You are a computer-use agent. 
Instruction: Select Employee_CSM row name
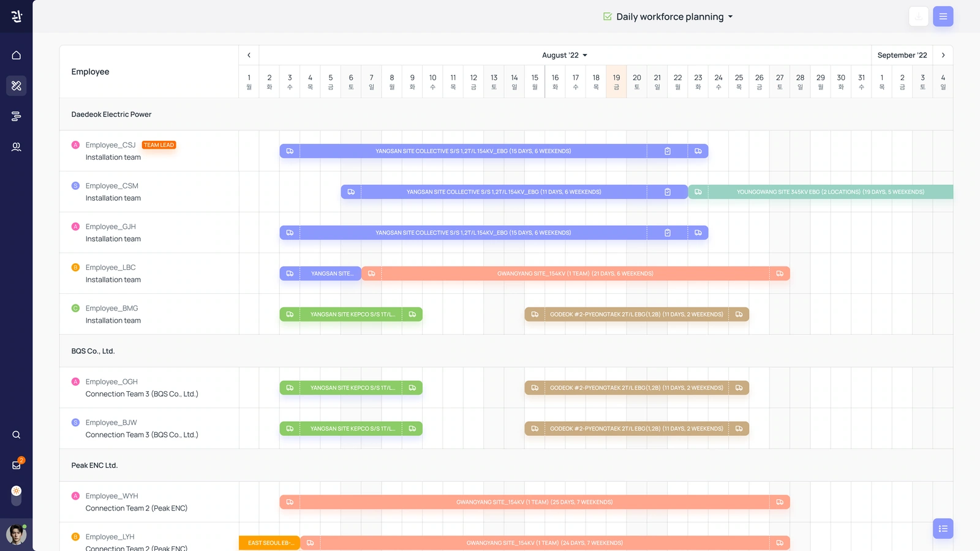[112, 186]
